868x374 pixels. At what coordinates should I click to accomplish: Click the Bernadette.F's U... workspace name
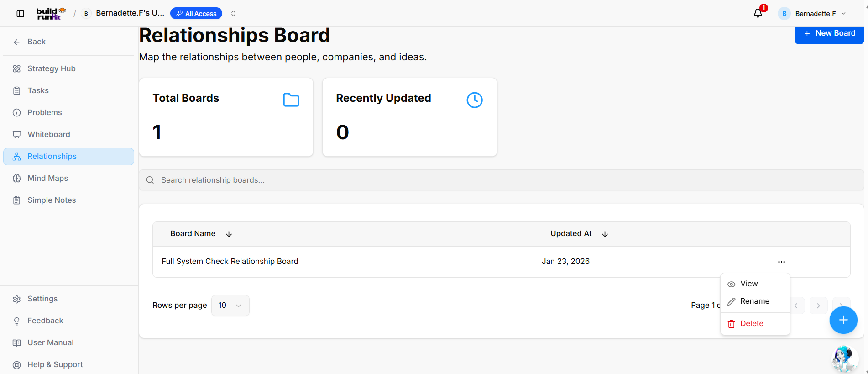pos(130,13)
